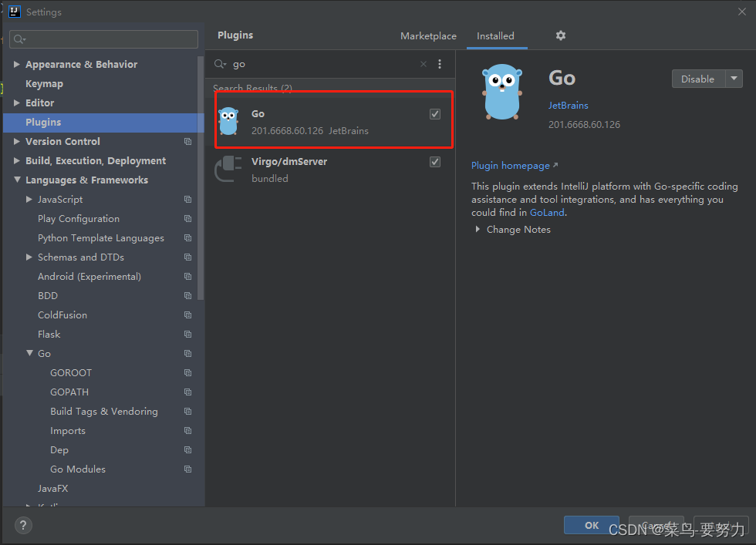This screenshot has width=756, height=545.
Task: Click the OK button
Action: click(x=592, y=525)
